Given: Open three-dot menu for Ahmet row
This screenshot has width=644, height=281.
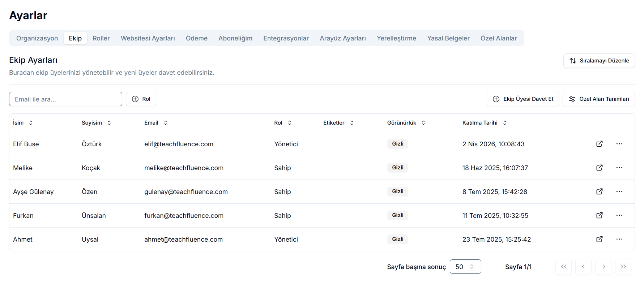Looking at the screenshot, I should [619, 239].
